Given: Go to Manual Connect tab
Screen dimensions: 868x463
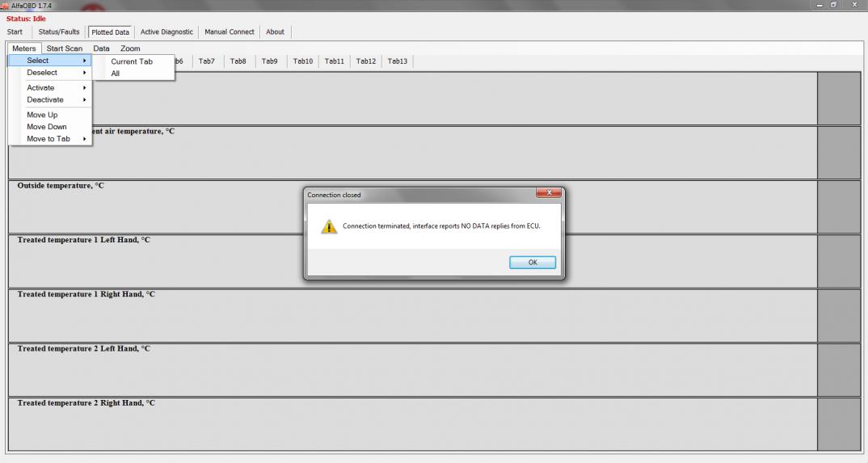Looking at the screenshot, I should 230,32.
